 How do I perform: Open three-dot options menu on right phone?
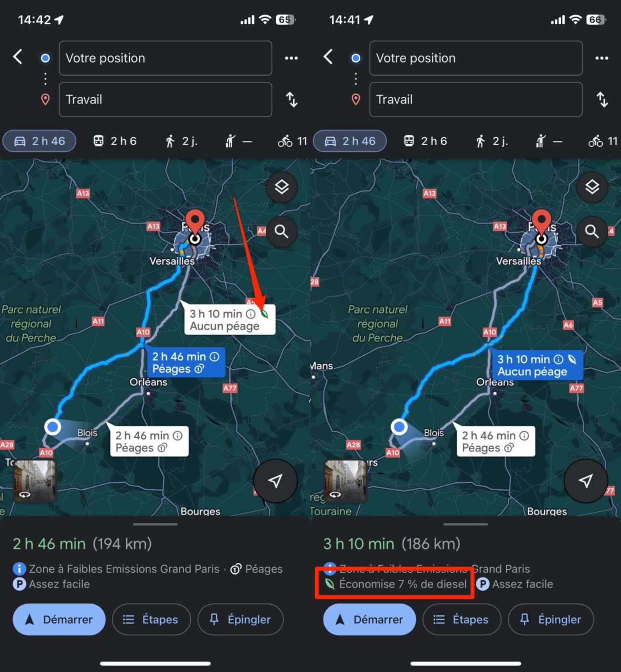[602, 58]
